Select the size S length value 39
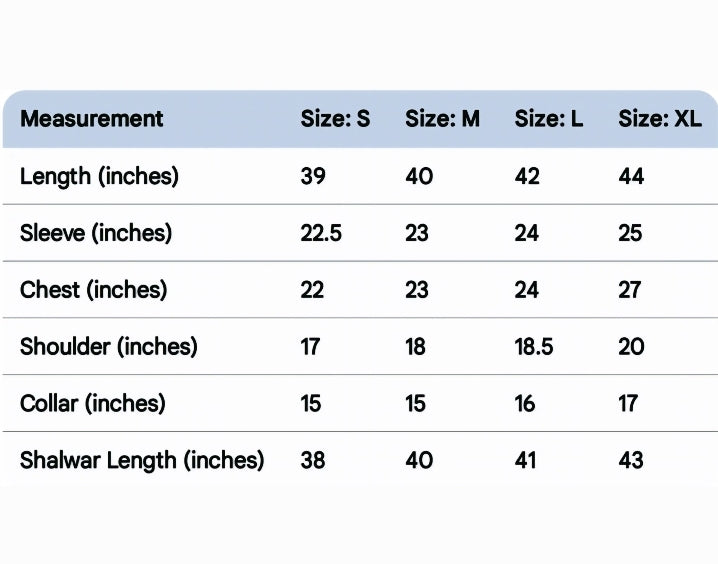The height and width of the screenshot is (564, 718). tap(313, 177)
